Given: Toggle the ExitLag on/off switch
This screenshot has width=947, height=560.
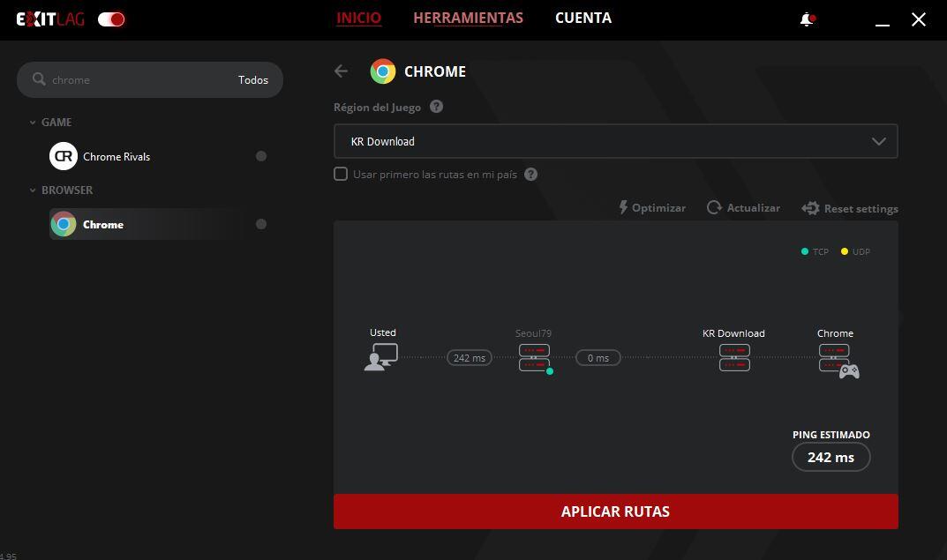Looking at the screenshot, I should coord(111,19).
